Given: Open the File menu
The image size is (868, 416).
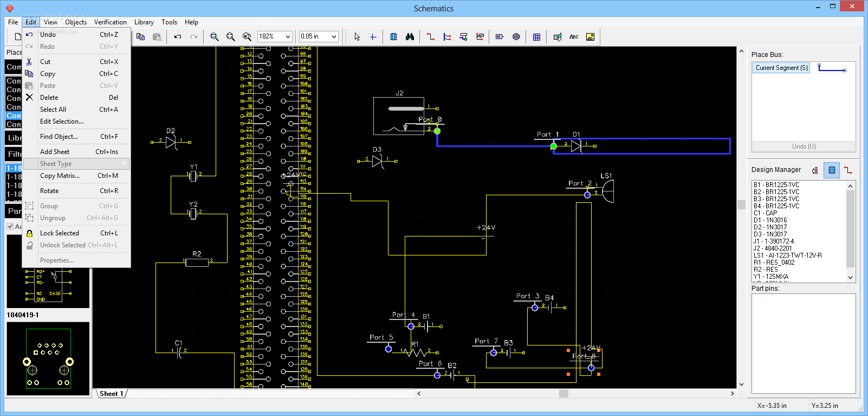Looking at the screenshot, I should click(x=13, y=22).
